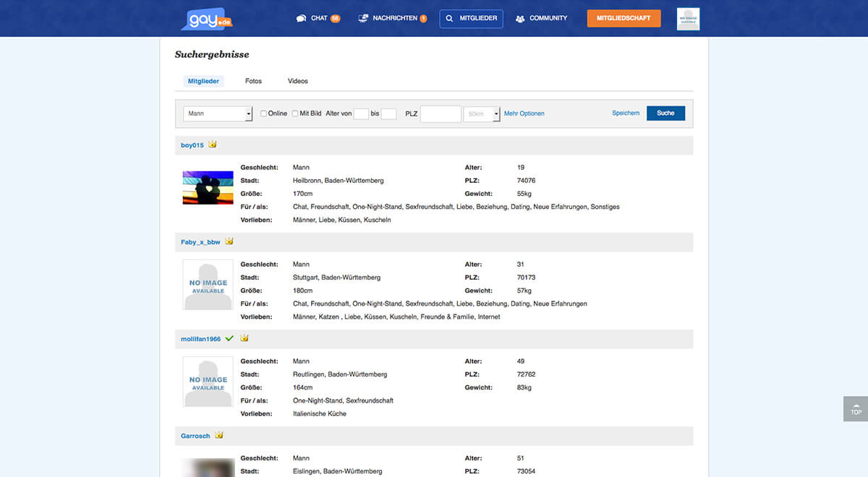Enable the Online checkbox filter

tap(264, 113)
